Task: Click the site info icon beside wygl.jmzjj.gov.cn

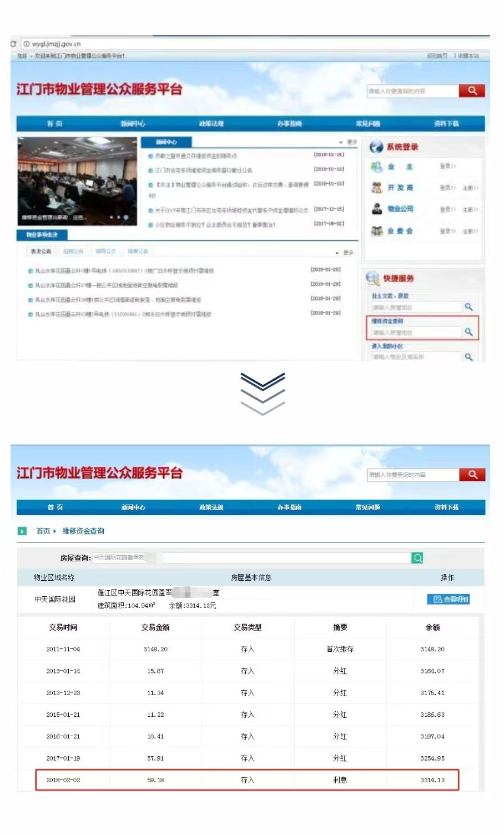Action: click(26, 43)
